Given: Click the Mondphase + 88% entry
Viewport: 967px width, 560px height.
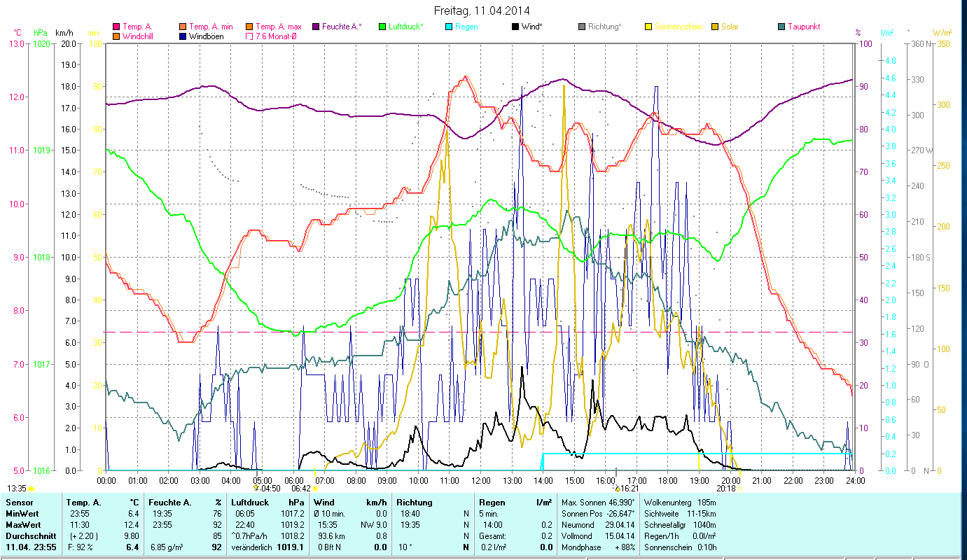Looking at the screenshot, I should point(598,547).
